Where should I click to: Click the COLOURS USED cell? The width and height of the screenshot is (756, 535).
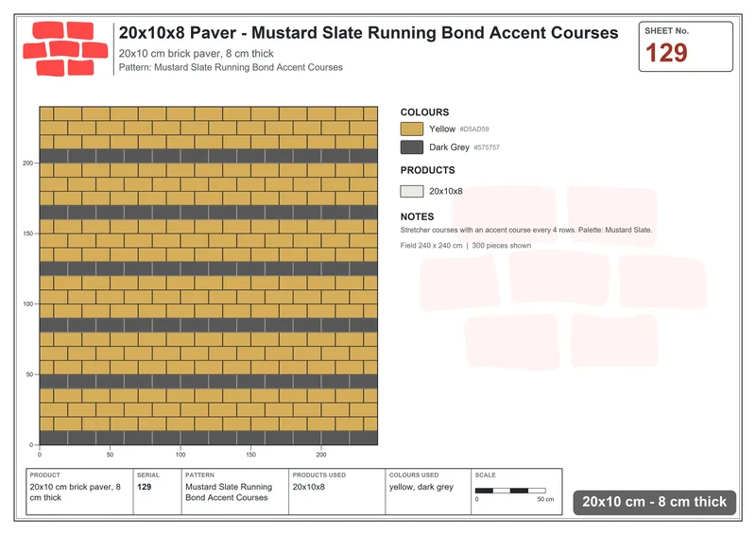coord(428,492)
